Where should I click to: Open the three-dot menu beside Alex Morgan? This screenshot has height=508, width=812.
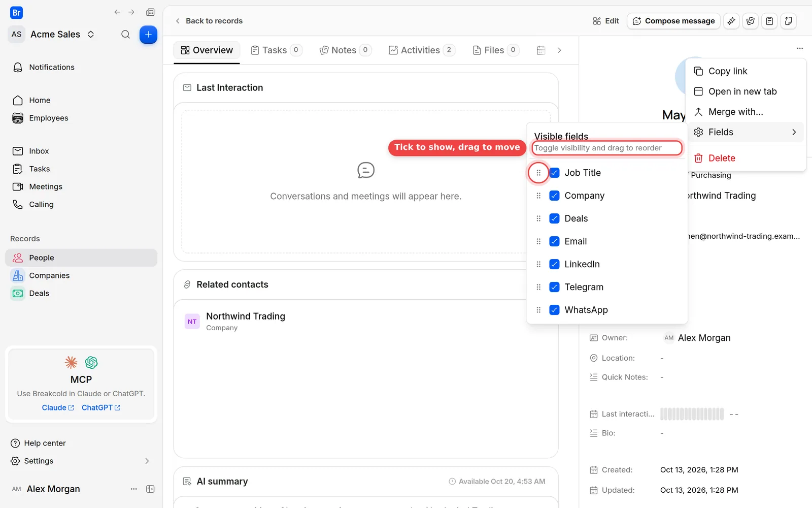click(134, 489)
